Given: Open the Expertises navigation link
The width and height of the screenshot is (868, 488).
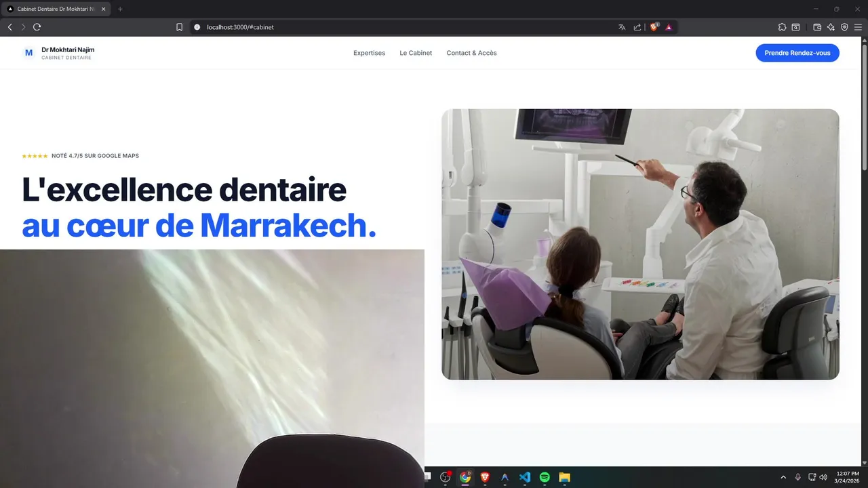Looking at the screenshot, I should 369,53.
